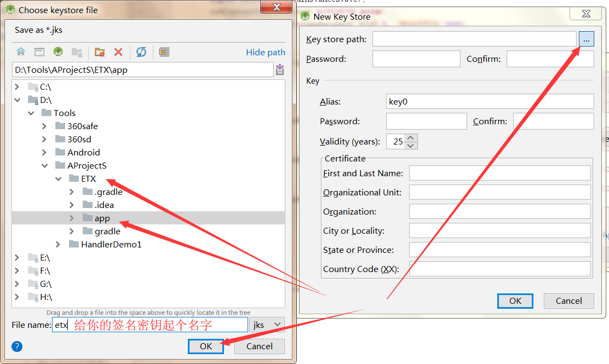Image resolution: width=609 pixels, height=364 pixels.
Task: Click Organizational Unit field
Action: [500, 192]
